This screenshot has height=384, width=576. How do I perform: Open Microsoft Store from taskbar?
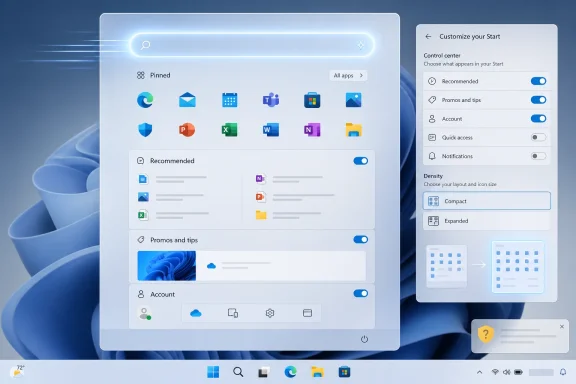[x=344, y=372]
